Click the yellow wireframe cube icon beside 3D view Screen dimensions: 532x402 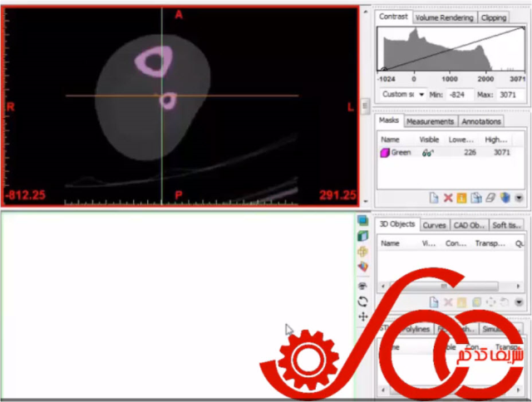pos(362,252)
